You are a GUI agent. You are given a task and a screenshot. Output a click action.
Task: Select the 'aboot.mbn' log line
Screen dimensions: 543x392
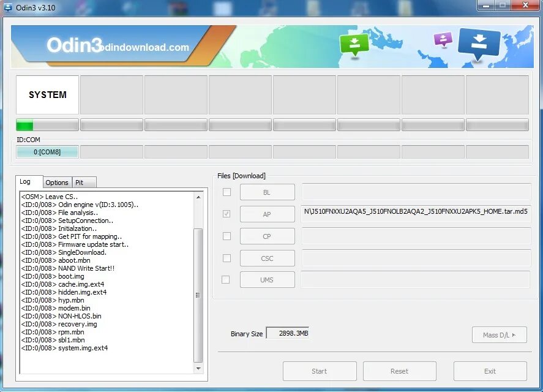click(56, 260)
